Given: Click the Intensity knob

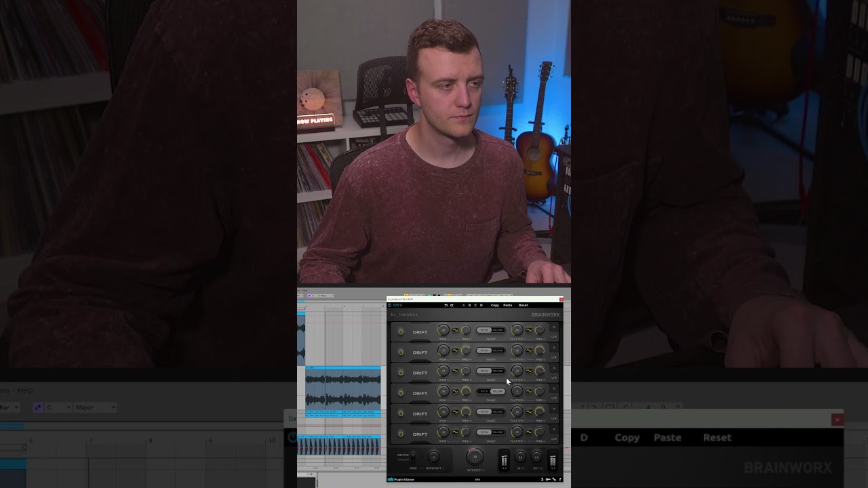Looking at the screenshot, I should click(475, 457).
